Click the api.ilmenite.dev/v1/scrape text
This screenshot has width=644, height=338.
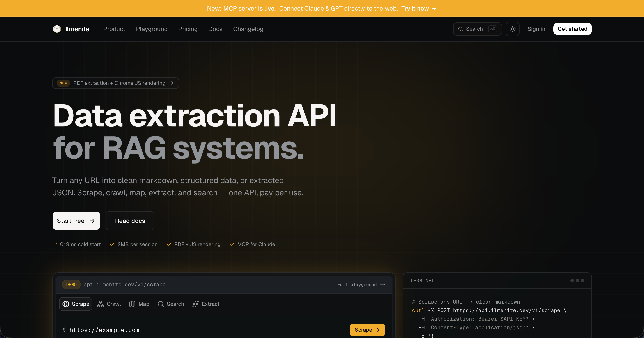(x=124, y=285)
